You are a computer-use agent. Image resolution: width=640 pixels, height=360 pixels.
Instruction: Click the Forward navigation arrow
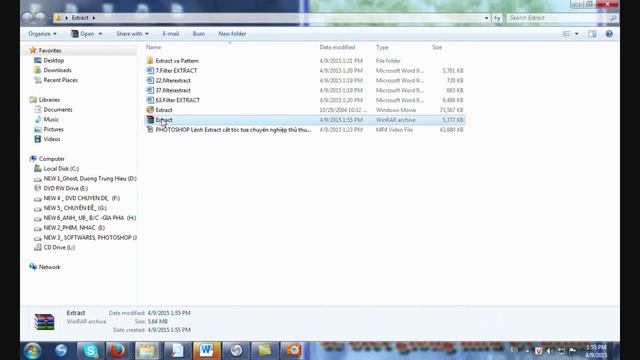click(x=41, y=18)
